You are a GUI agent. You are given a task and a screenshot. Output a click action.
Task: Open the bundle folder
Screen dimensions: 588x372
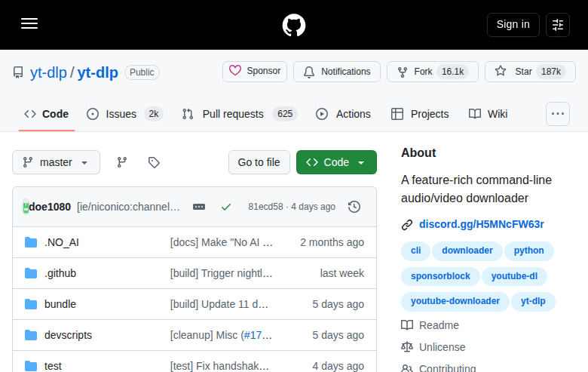(60, 304)
